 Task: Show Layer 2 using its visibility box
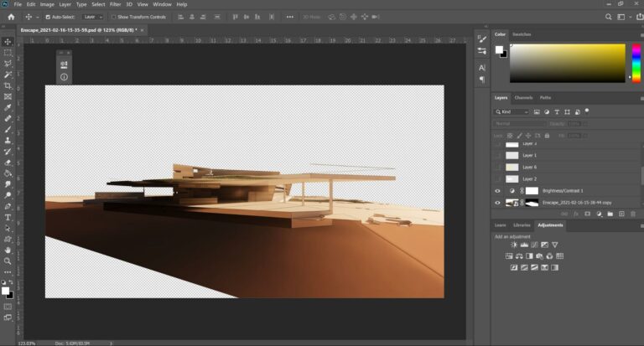[497, 179]
